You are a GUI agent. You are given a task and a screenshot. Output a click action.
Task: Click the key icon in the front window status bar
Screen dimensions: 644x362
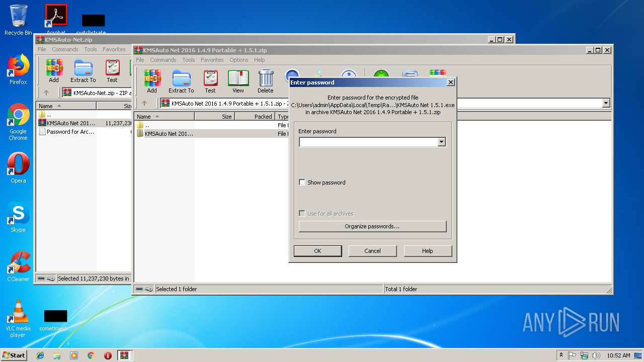pyautogui.click(x=149, y=289)
